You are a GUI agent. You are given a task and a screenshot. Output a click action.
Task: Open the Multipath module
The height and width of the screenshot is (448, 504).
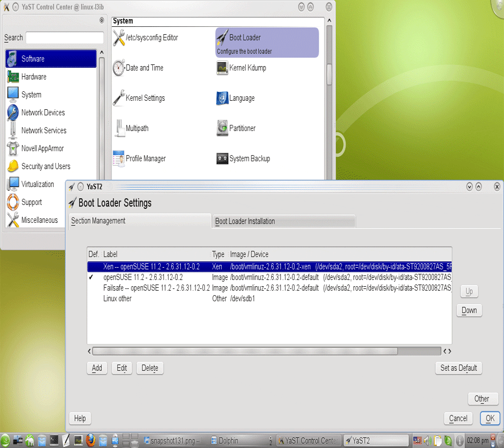click(x=132, y=128)
